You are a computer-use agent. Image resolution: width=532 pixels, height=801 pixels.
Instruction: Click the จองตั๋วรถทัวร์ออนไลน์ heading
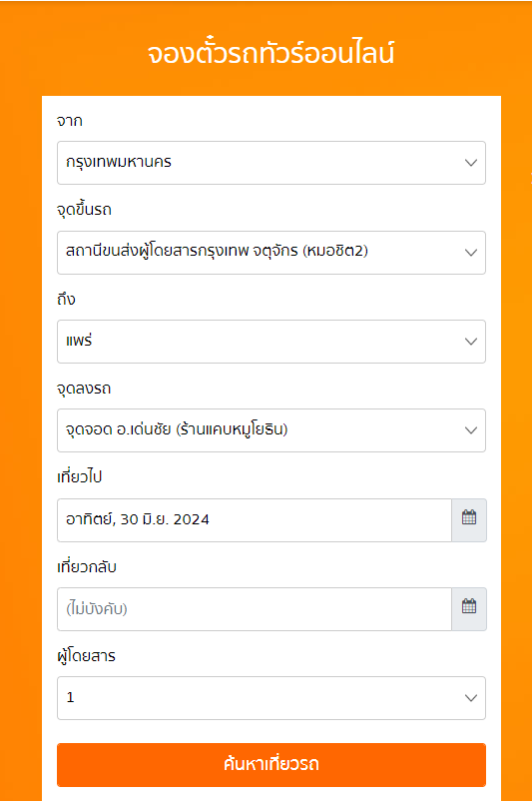pos(271,53)
